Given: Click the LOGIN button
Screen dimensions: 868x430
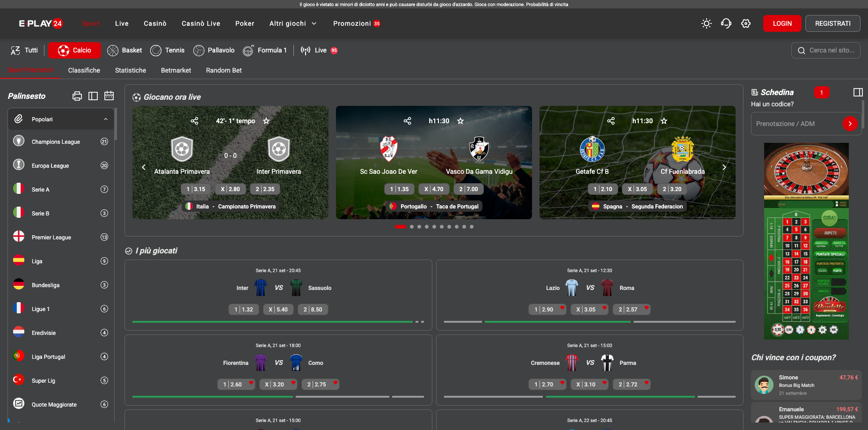Looking at the screenshot, I should click(x=782, y=23).
